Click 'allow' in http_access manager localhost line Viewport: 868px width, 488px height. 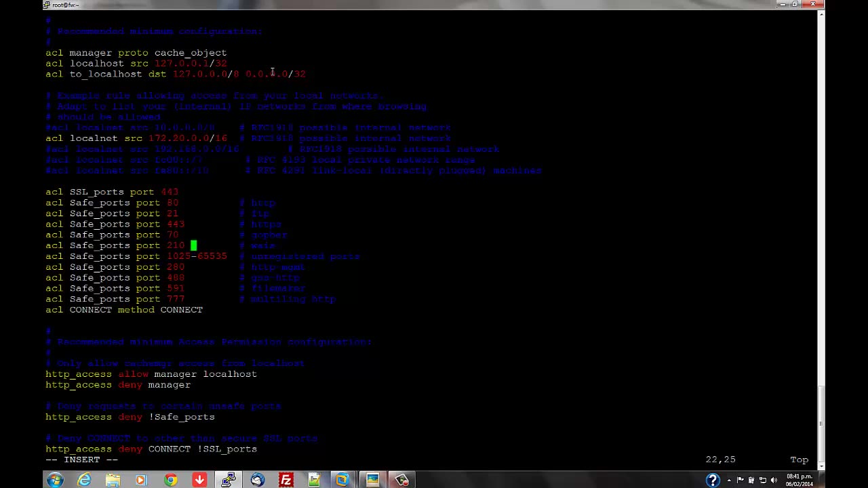[x=133, y=374]
